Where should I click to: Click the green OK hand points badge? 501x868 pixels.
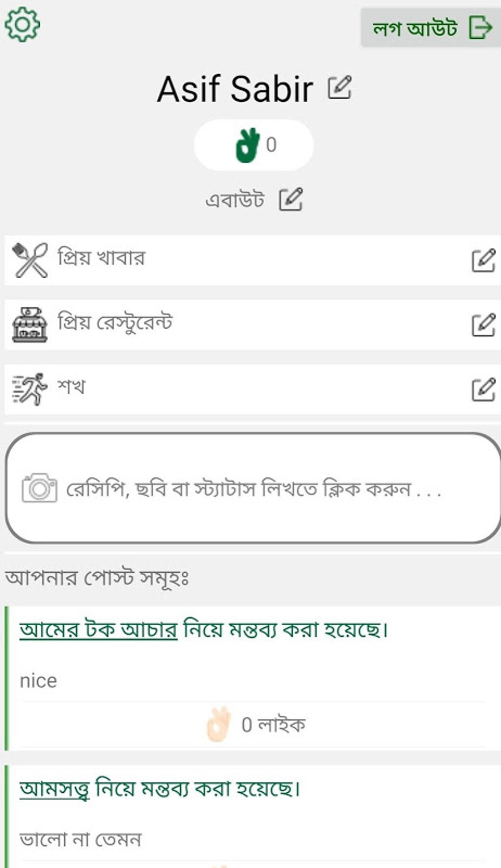(x=253, y=145)
